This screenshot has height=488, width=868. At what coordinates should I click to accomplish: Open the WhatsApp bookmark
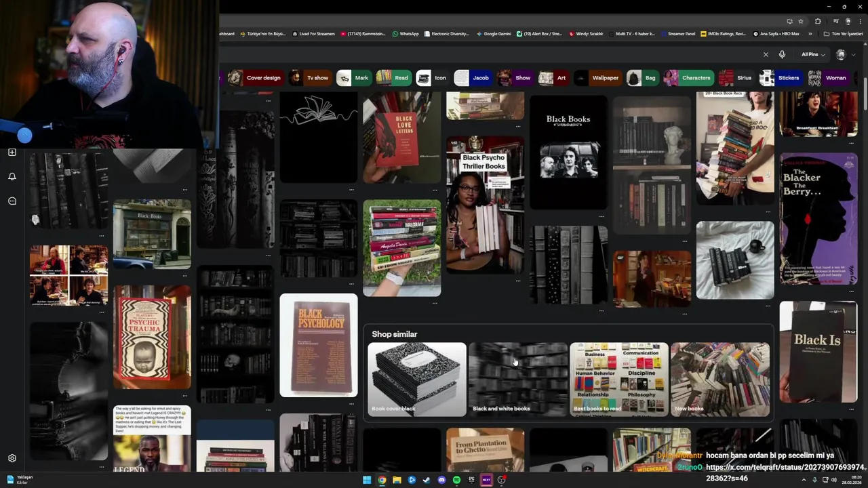tap(406, 34)
